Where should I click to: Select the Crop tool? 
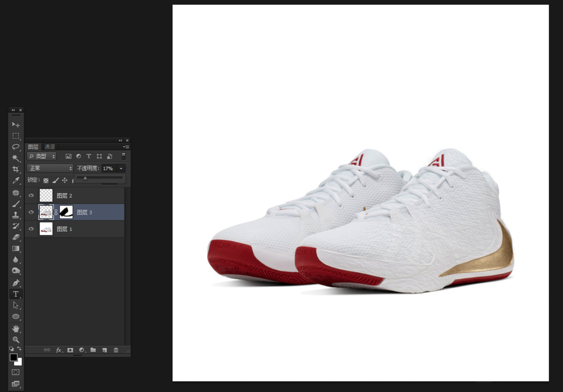pyautogui.click(x=16, y=169)
